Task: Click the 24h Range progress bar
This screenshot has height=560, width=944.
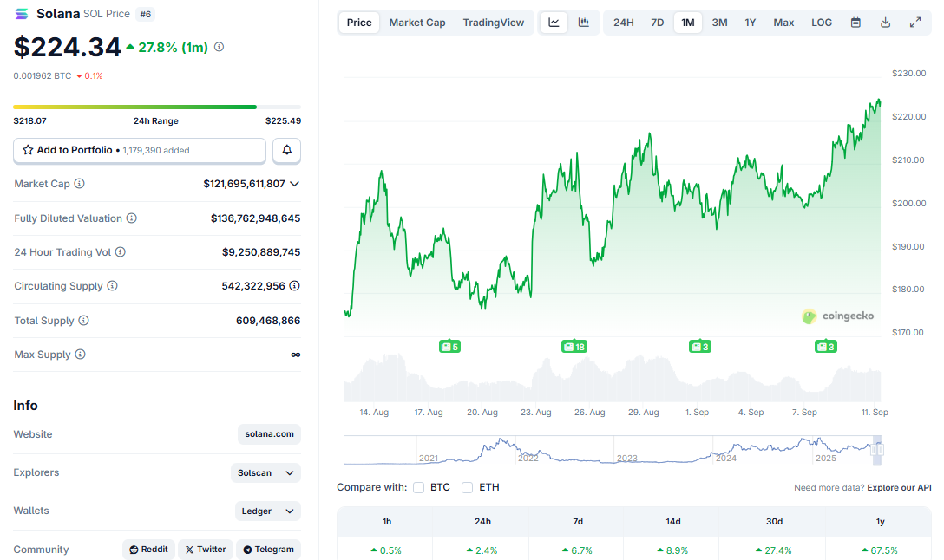Action: pos(157,107)
